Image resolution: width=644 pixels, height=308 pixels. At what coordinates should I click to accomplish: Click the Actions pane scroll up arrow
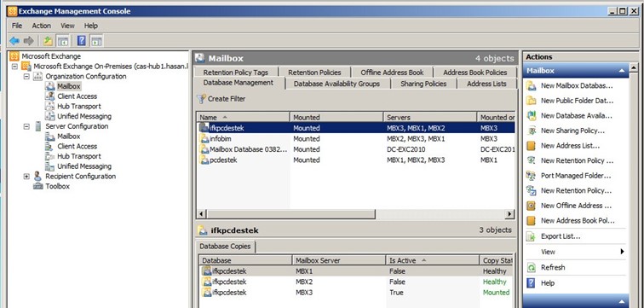coord(634,67)
